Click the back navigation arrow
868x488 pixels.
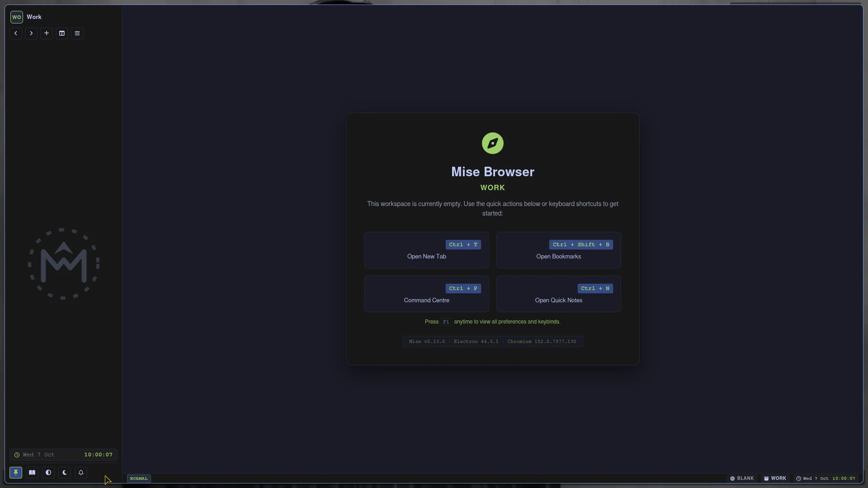pos(16,33)
